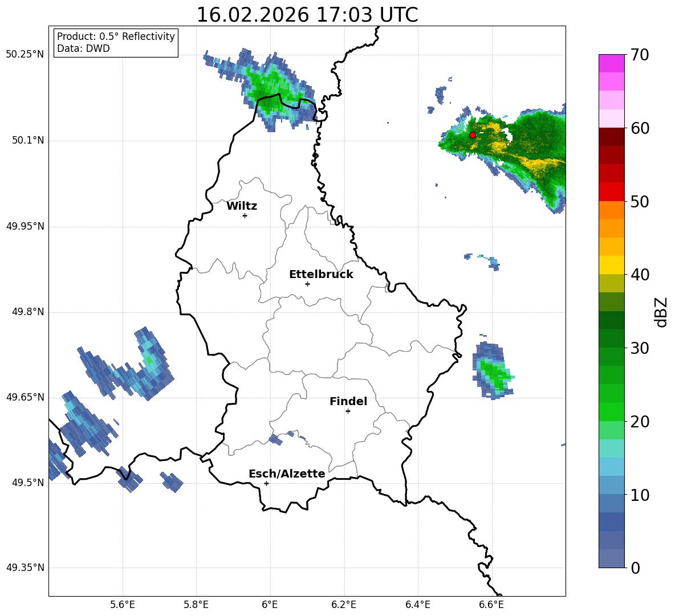The width and height of the screenshot is (675, 616).
Task: Click the Findel city label
Action: pyautogui.click(x=348, y=401)
